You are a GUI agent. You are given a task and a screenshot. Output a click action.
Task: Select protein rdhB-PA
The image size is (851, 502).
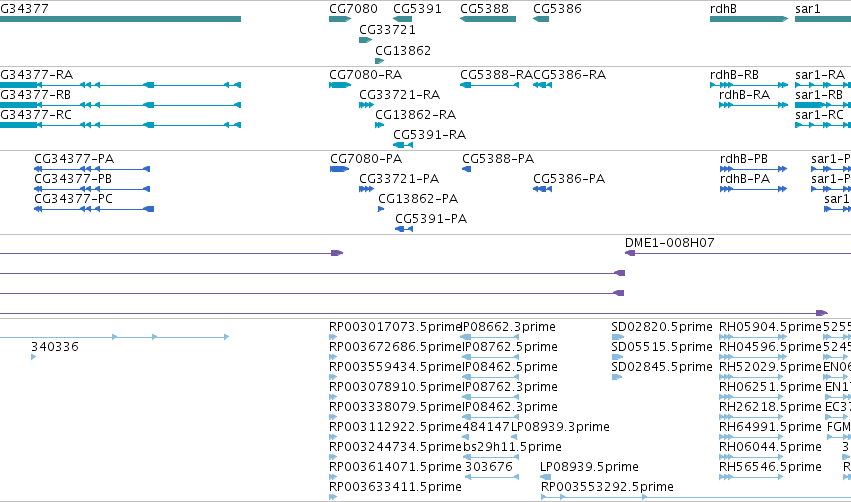pyautogui.click(x=753, y=189)
